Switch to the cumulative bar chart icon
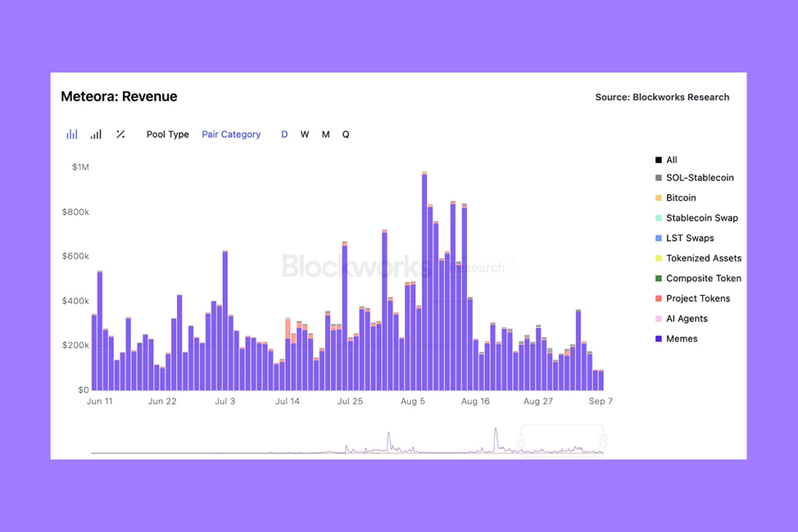The height and width of the screenshot is (532, 798). click(96, 134)
